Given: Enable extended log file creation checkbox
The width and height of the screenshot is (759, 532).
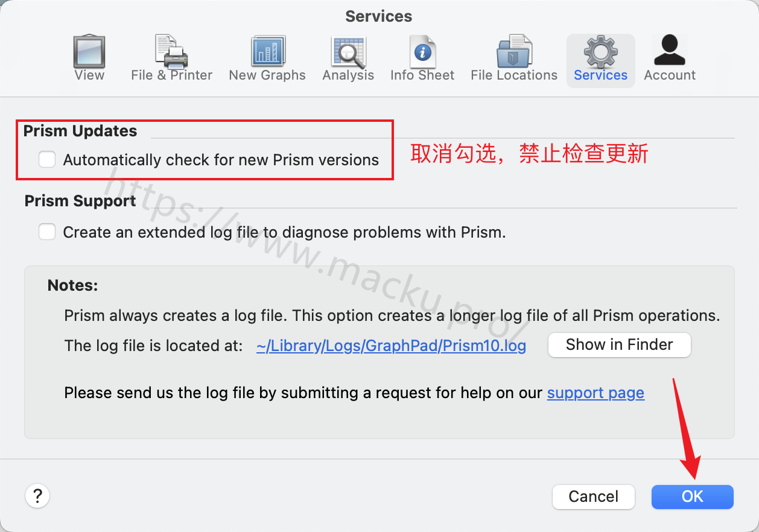Looking at the screenshot, I should [x=47, y=232].
